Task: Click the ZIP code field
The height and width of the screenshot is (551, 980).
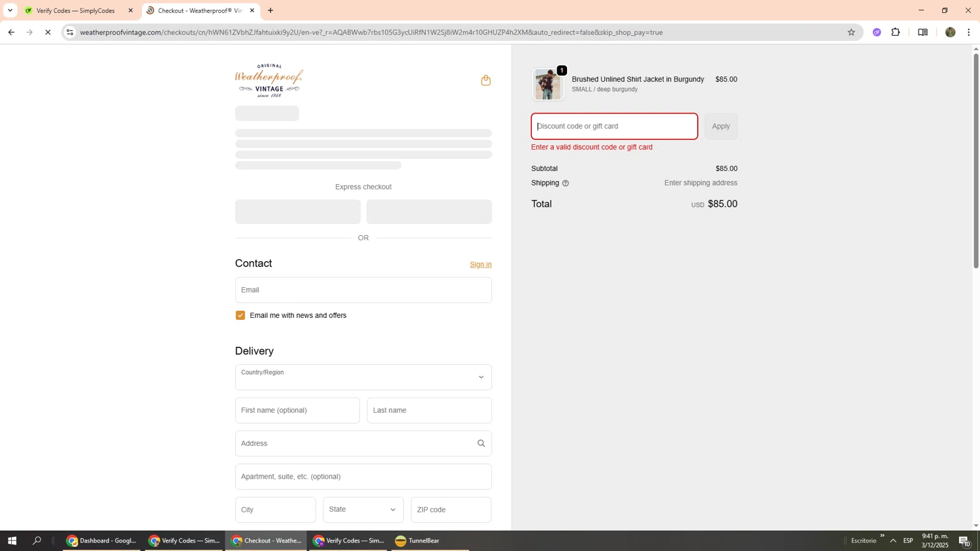Action: point(451,510)
